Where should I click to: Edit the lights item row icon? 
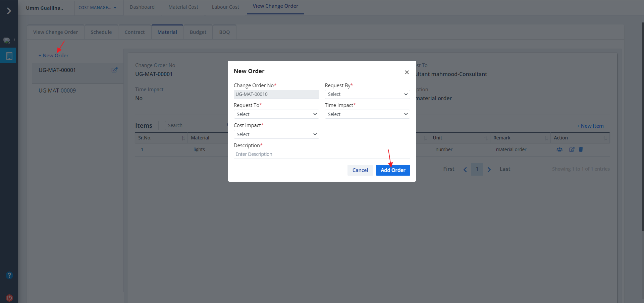point(572,149)
